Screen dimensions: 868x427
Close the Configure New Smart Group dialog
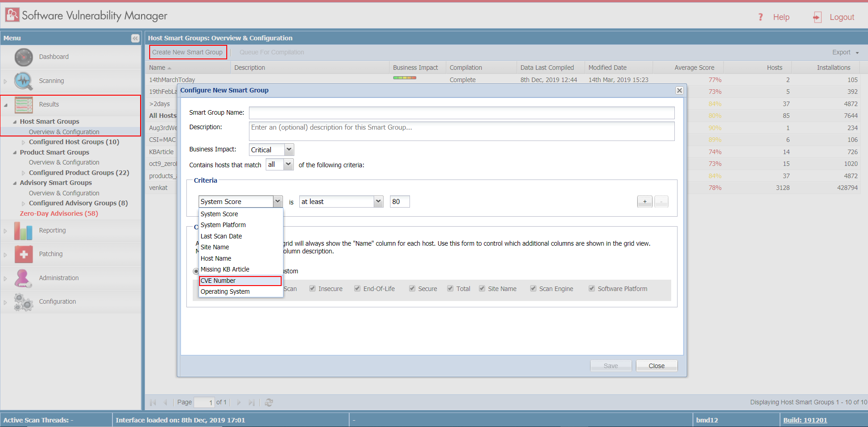679,90
